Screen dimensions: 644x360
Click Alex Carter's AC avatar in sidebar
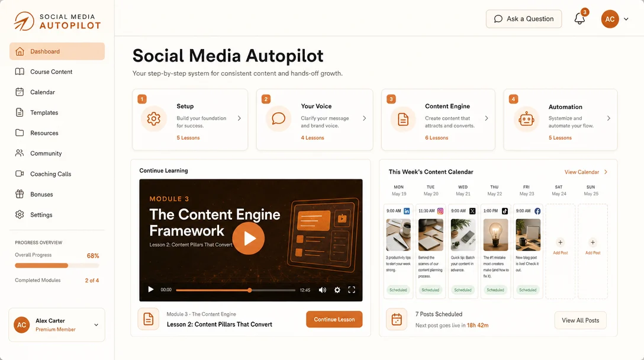pyautogui.click(x=22, y=324)
